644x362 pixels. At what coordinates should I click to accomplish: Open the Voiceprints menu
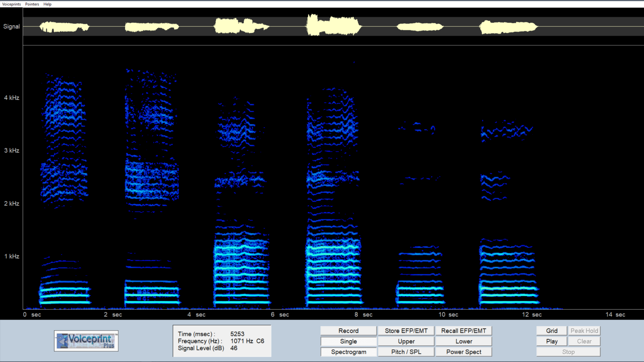11,4
